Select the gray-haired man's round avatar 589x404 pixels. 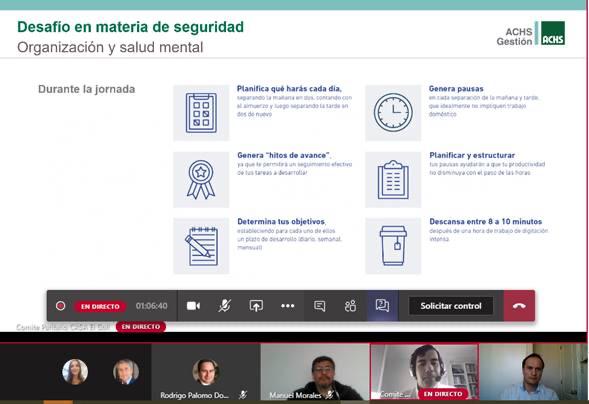coord(126,372)
